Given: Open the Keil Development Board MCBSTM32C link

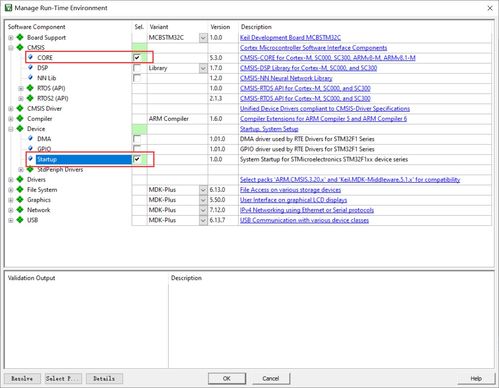Looking at the screenshot, I should tap(290, 37).
